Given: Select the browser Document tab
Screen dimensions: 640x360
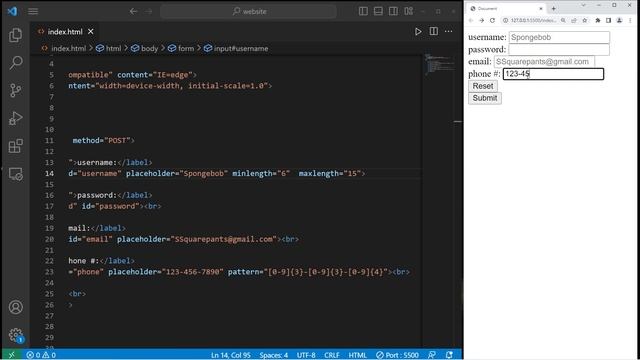Looking at the screenshot, I should point(505,8).
